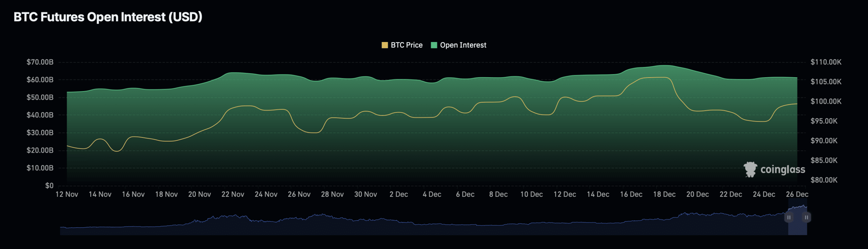Click the $100.00K price axis value
The height and width of the screenshot is (249, 868).
coord(826,102)
